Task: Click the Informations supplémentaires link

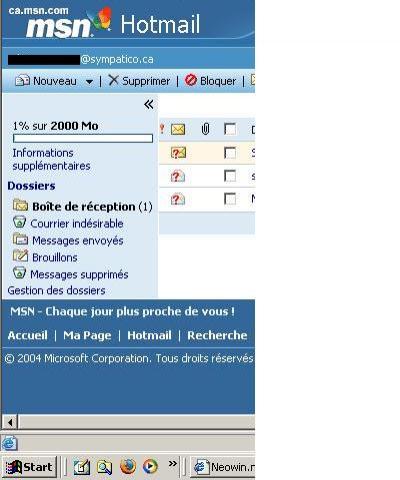Action: [x=51, y=159]
